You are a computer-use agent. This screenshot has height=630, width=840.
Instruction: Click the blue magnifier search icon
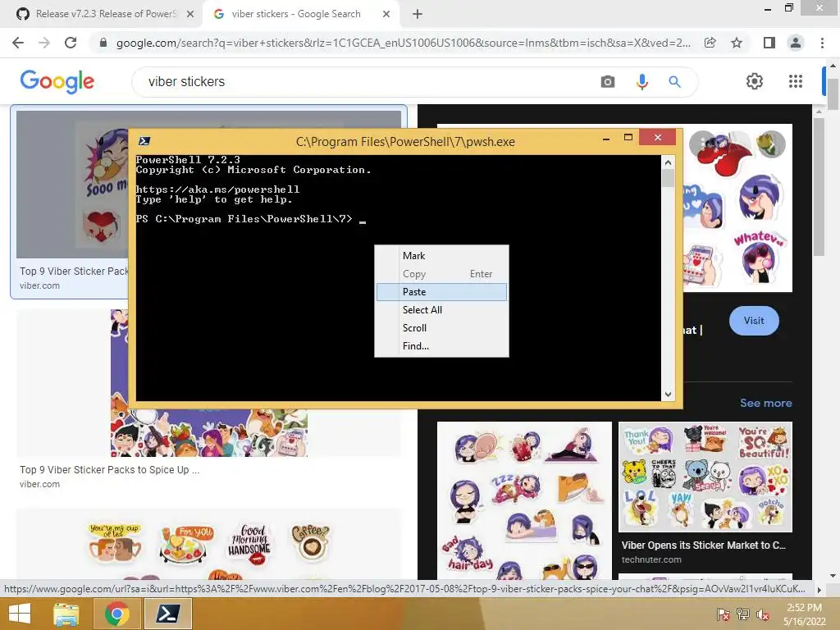[x=674, y=81]
